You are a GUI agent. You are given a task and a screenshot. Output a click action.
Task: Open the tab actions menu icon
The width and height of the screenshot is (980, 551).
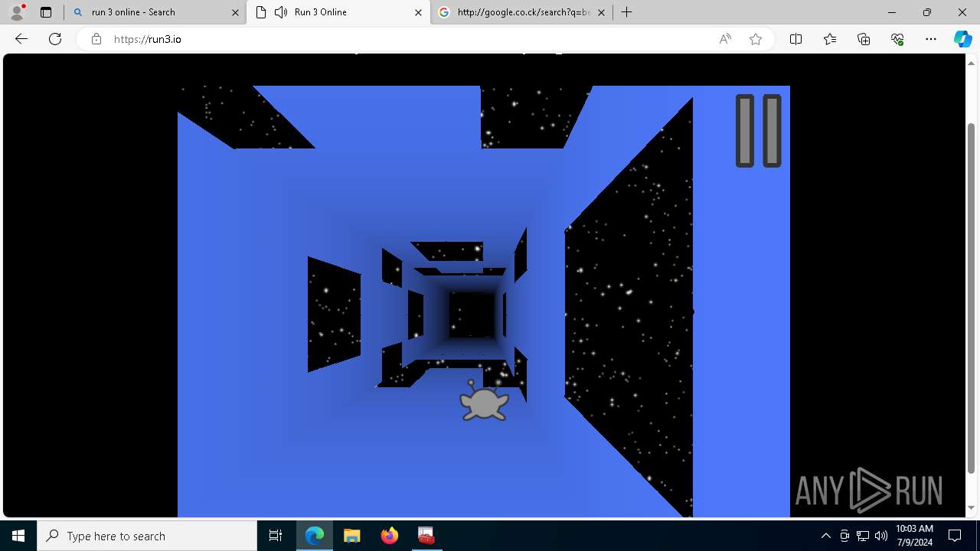tap(46, 12)
